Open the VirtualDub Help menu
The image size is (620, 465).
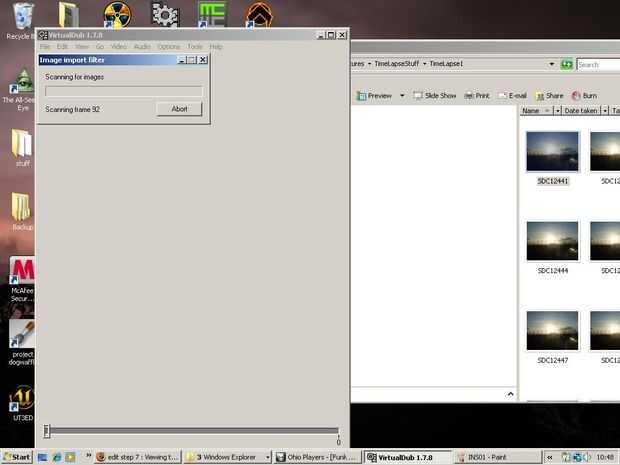tap(215, 47)
